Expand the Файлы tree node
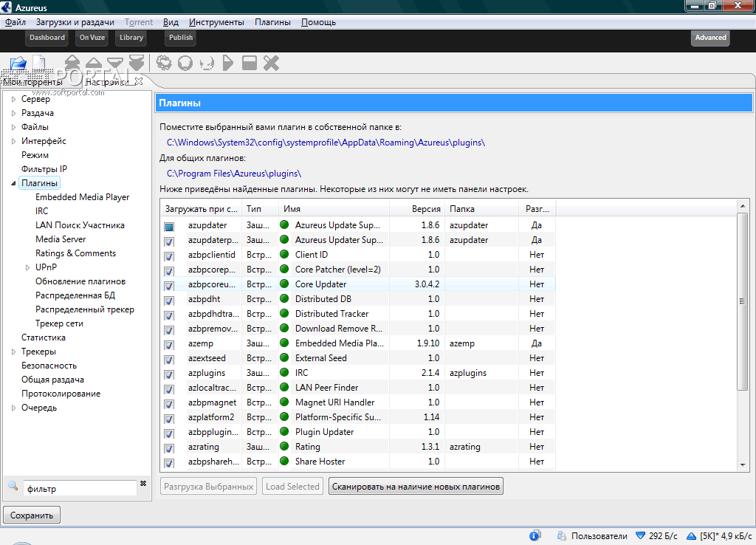 (x=13, y=127)
